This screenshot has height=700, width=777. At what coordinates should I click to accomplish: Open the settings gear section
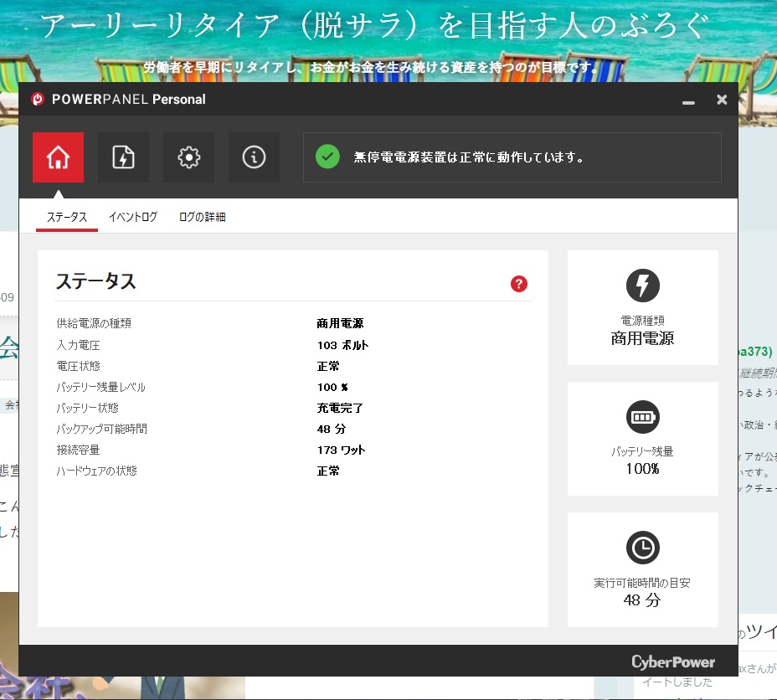tap(188, 157)
